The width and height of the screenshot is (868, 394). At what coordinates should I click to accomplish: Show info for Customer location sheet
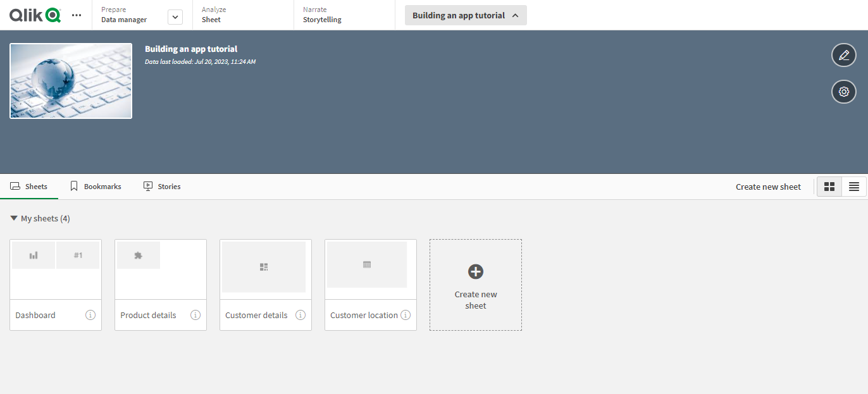click(x=406, y=315)
